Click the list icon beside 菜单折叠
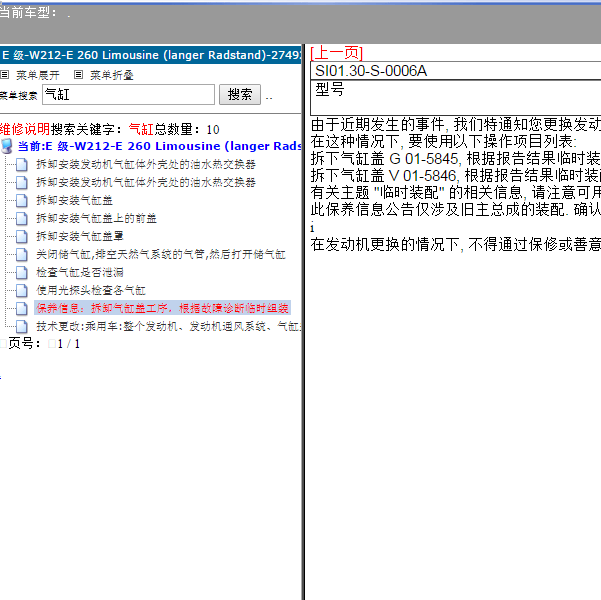The image size is (601, 600). (x=79, y=75)
